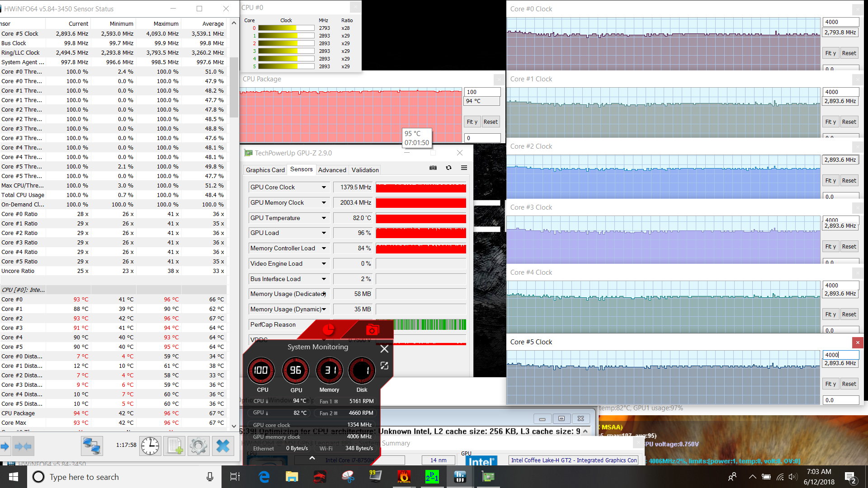Click Fit y for Core #0 Clock
This screenshot has height=488, width=868.
(x=830, y=53)
